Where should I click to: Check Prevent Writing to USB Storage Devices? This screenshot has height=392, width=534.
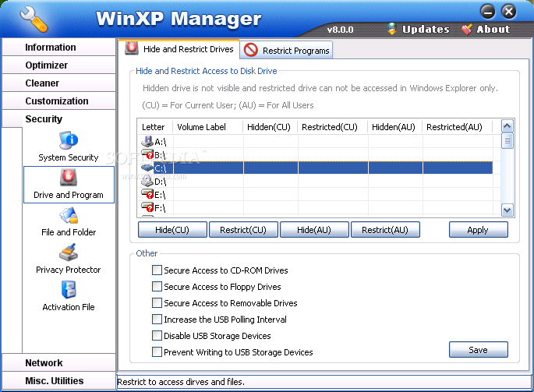(x=157, y=352)
